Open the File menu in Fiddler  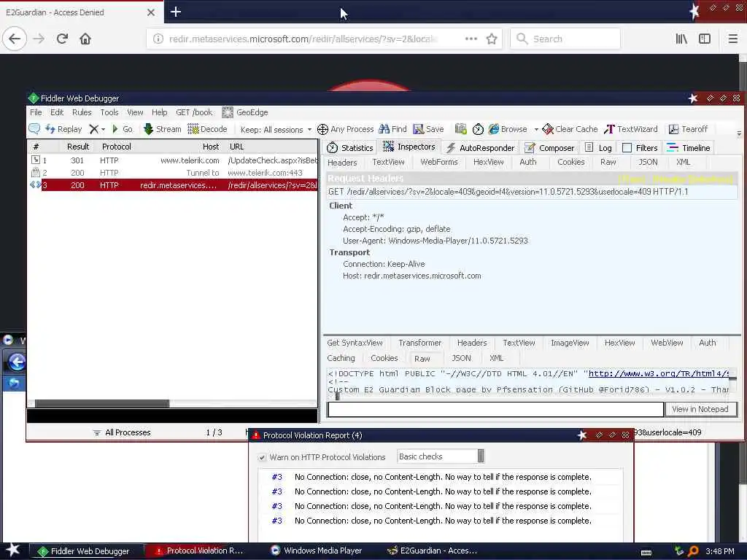(x=36, y=112)
